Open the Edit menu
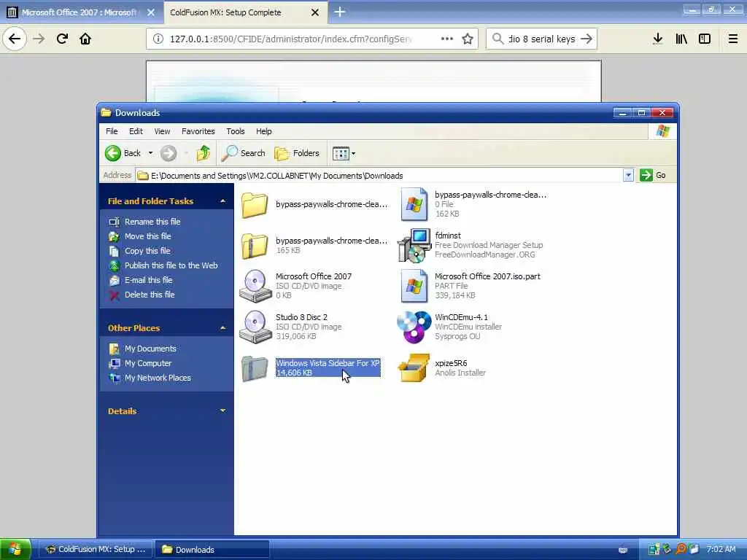The height and width of the screenshot is (560, 747). [x=136, y=131]
